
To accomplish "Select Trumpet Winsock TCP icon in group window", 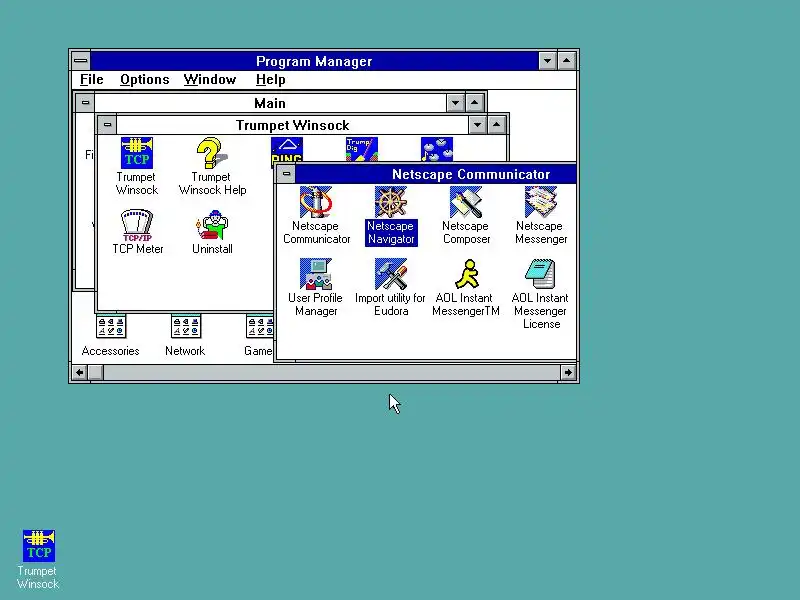I will pos(137,153).
